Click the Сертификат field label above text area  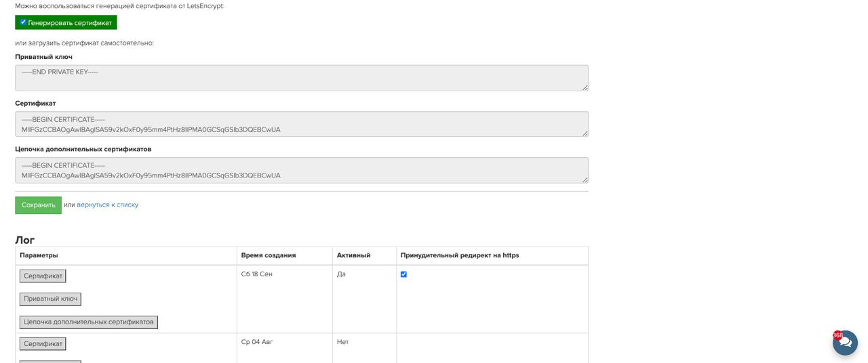[35, 104]
